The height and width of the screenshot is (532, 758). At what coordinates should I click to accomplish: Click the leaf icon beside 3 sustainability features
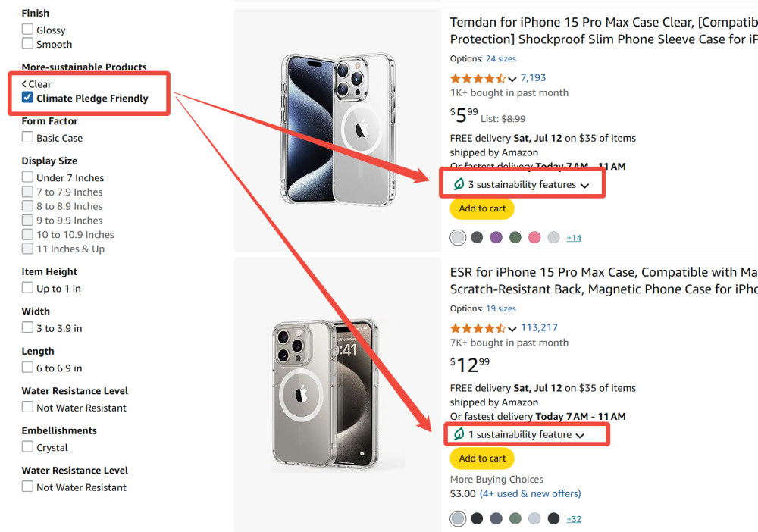(458, 184)
